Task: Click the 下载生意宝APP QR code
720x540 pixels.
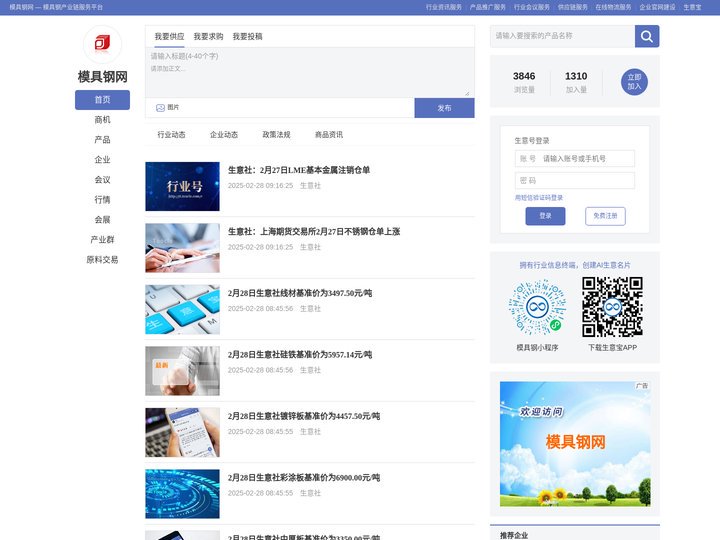Action: (612, 307)
